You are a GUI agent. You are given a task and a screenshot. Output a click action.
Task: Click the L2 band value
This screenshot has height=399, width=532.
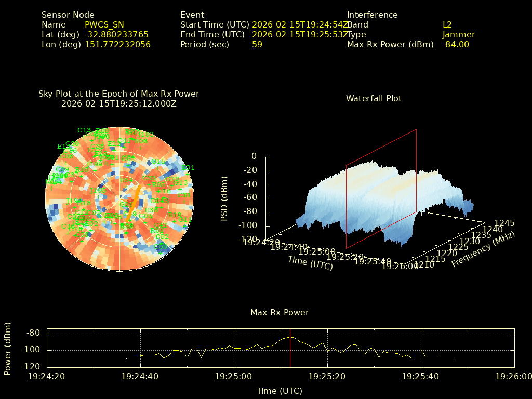pyautogui.click(x=447, y=24)
